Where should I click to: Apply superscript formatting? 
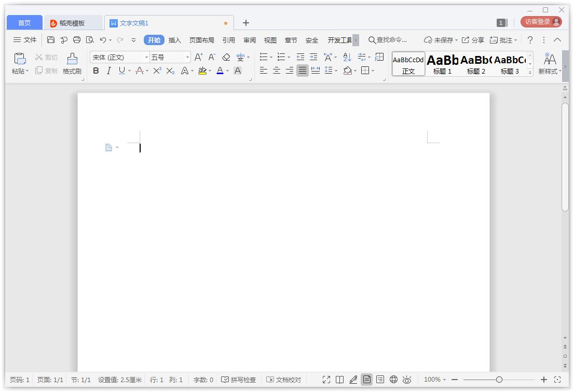pyautogui.click(x=157, y=71)
